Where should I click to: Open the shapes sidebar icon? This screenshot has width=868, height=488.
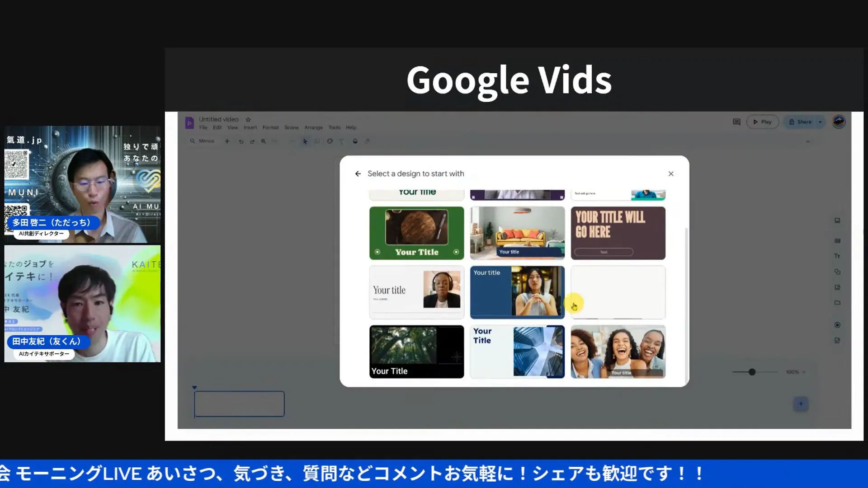(x=837, y=272)
